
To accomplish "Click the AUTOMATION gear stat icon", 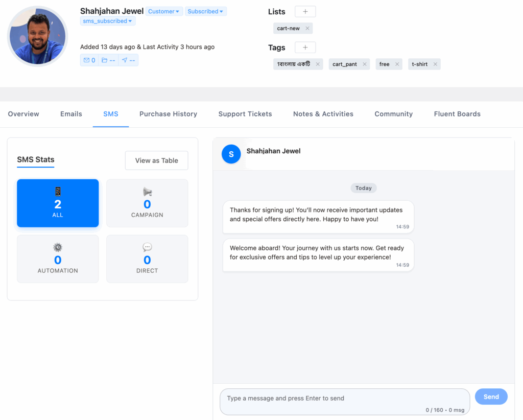I will [x=57, y=247].
